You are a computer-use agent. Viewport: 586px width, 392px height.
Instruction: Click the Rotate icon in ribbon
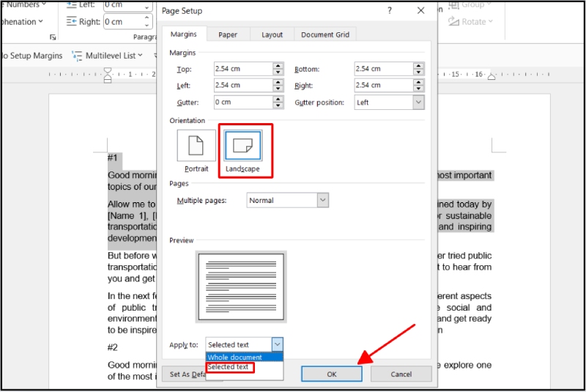pyautogui.click(x=453, y=21)
